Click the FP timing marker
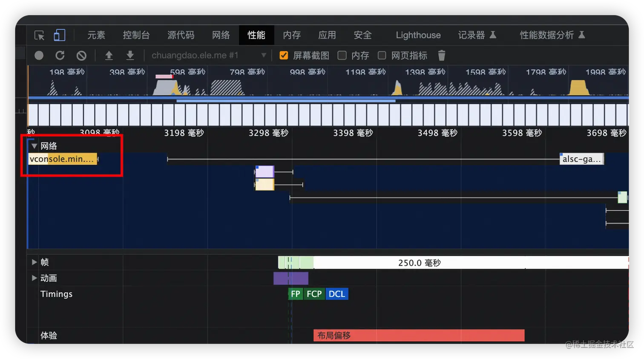The image size is (644, 359). click(296, 294)
